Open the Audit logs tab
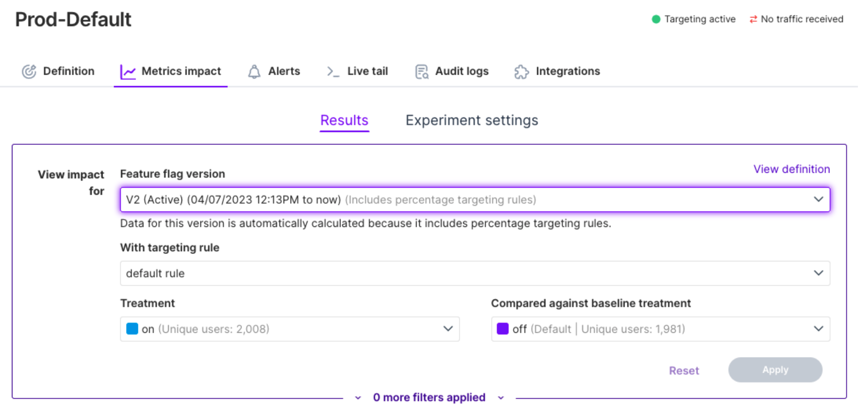868x419 pixels. pyautogui.click(x=452, y=72)
